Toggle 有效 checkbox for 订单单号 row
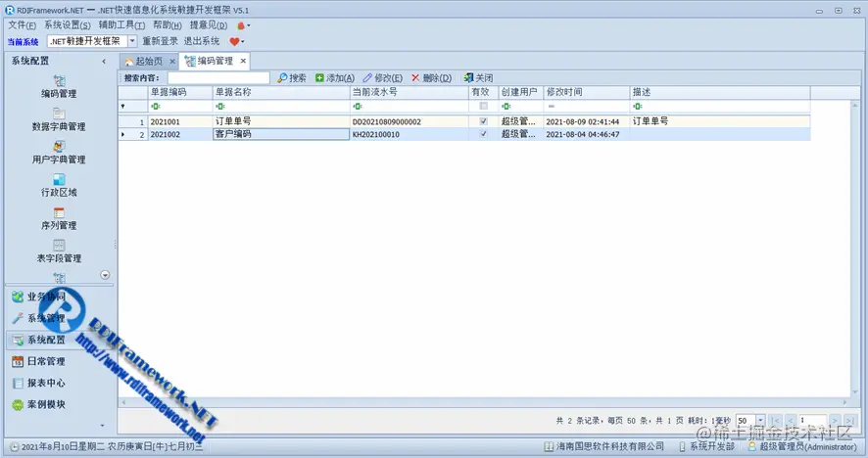Image resolution: width=868 pixels, height=458 pixels. coord(483,121)
